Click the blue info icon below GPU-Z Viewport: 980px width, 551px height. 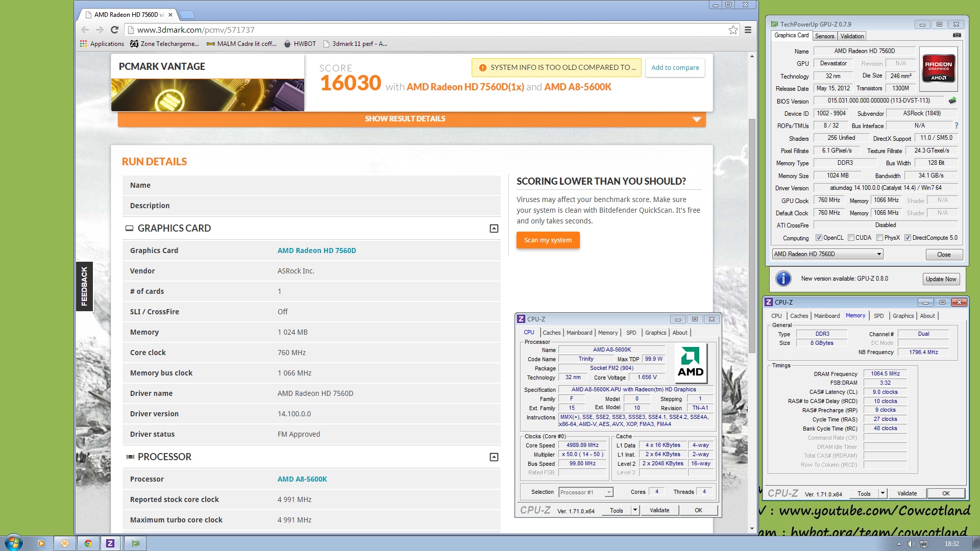(783, 279)
